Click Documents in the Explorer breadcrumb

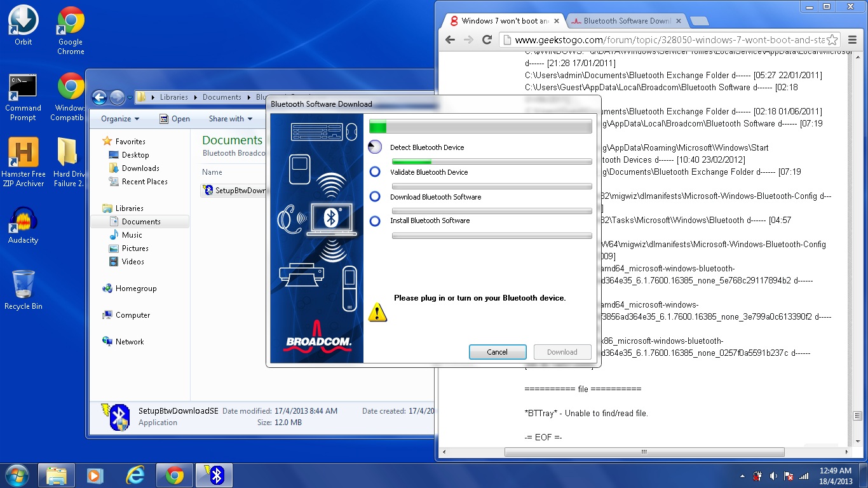222,97
